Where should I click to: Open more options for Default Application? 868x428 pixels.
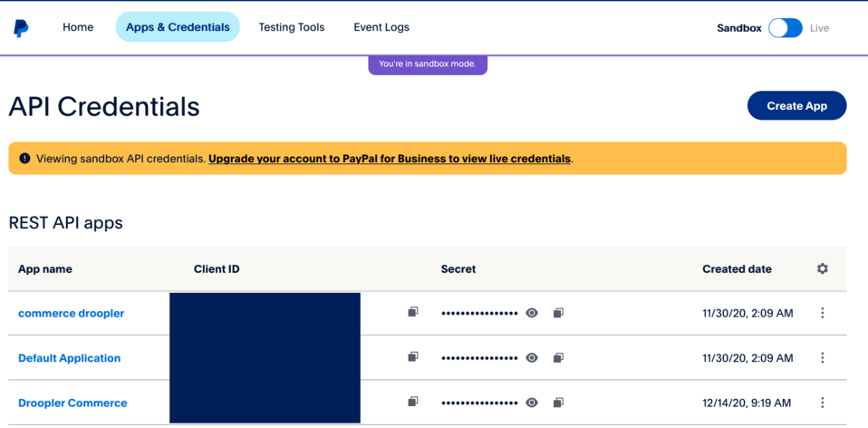tap(823, 357)
